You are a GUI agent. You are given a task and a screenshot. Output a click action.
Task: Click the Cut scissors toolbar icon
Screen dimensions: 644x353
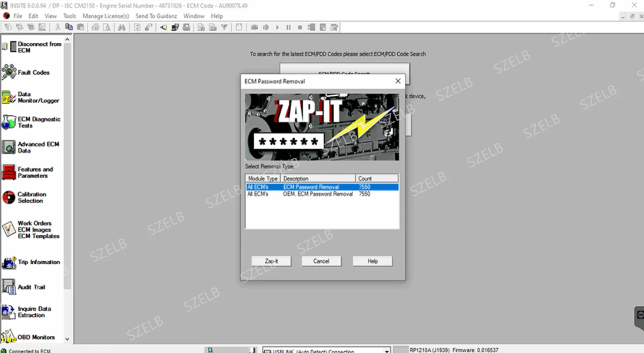point(58,27)
